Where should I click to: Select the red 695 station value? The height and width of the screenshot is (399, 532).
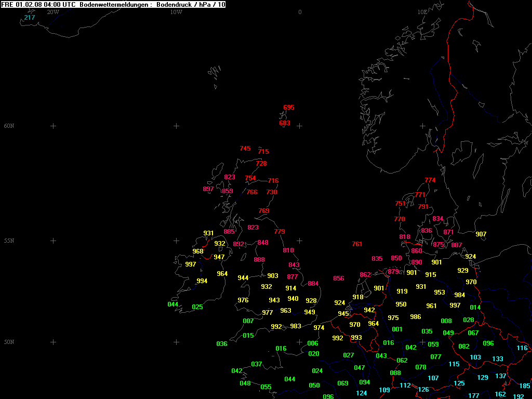[289, 108]
